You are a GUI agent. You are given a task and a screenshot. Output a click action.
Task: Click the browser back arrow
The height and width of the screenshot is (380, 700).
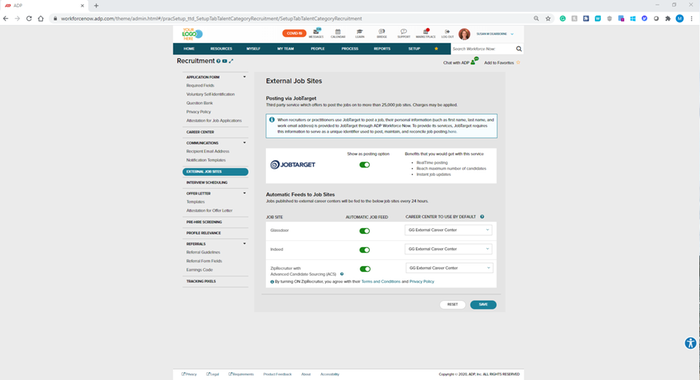[x=5, y=18]
